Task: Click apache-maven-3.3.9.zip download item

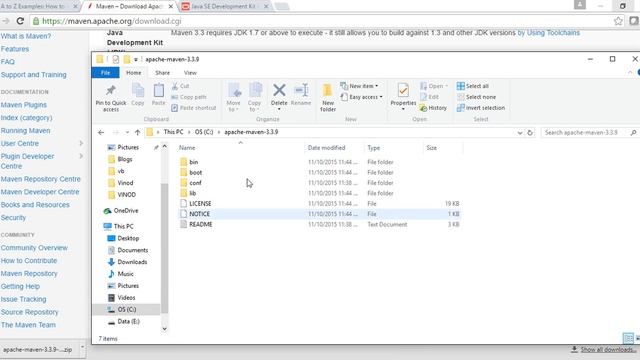Action: pyautogui.click(x=37, y=350)
